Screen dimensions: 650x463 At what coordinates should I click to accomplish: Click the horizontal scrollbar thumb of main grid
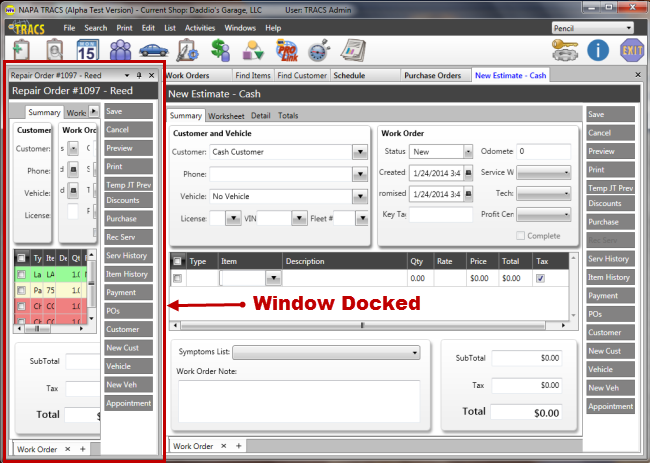362,325
